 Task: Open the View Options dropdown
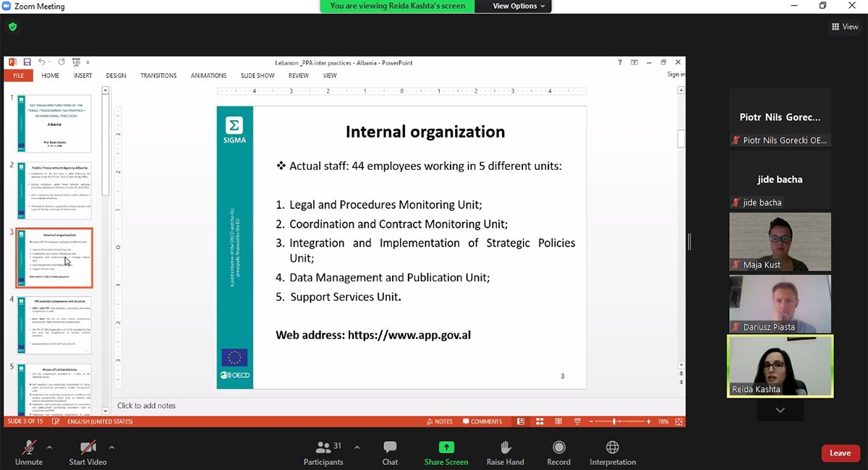(x=519, y=6)
